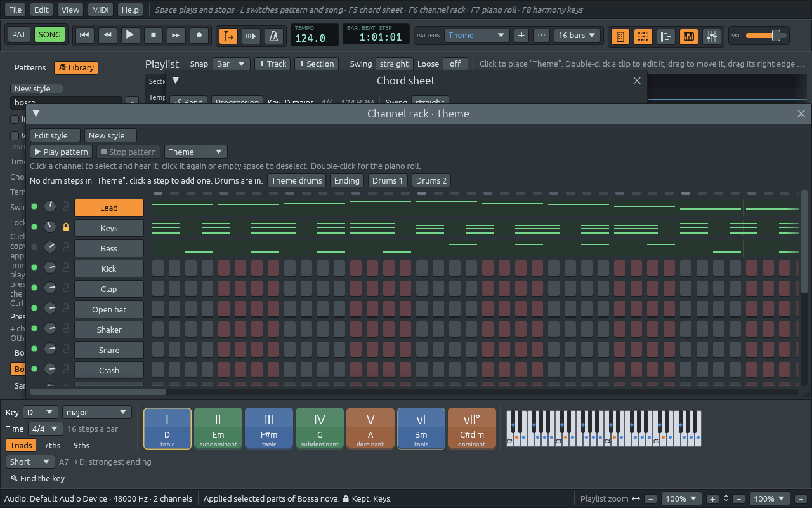Toggle the lock icon on Keys channel
This screenshot has height=508, width=812.
(65, 227)
